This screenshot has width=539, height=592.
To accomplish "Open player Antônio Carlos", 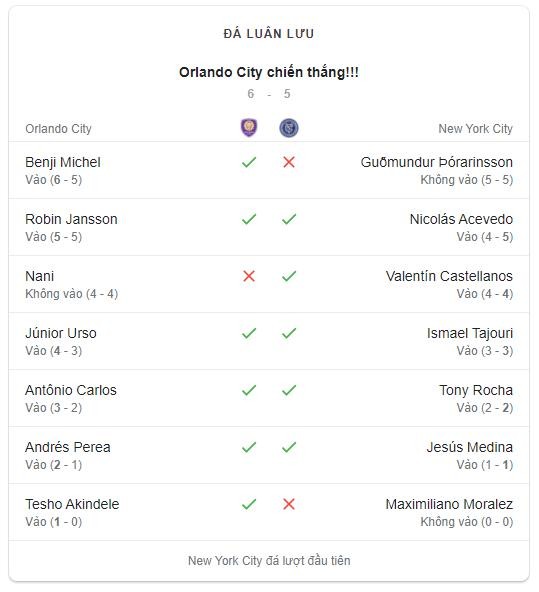I will coord(71,390).
